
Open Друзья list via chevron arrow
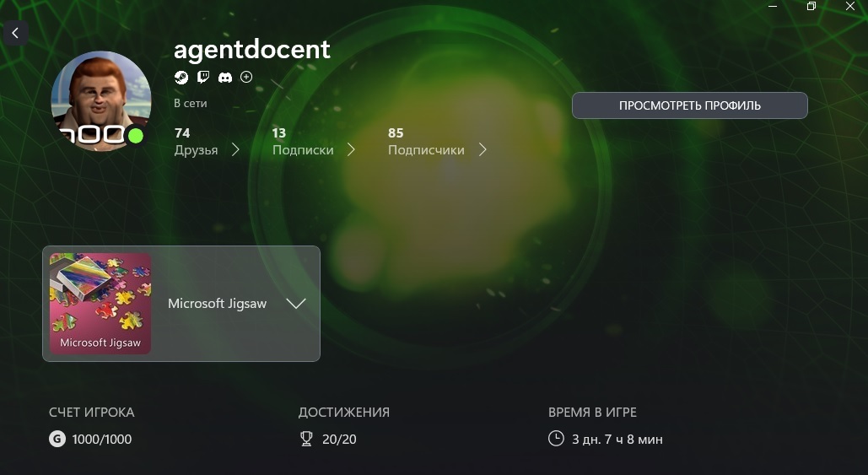tap(235, 149)
